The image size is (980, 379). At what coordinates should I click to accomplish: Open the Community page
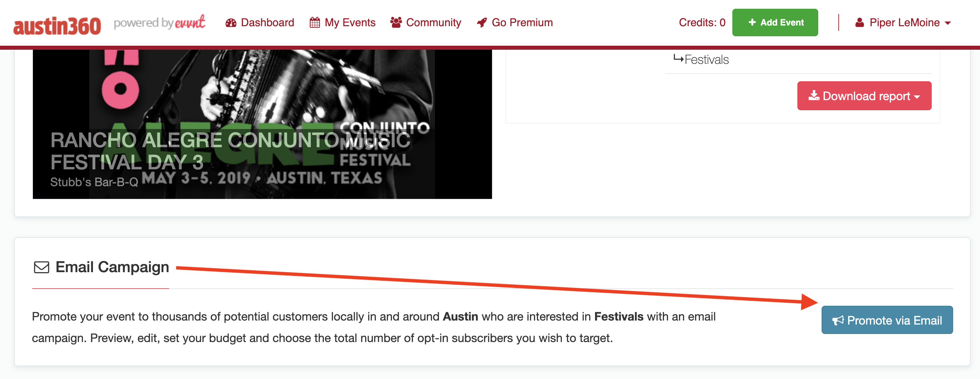[426, 23]
